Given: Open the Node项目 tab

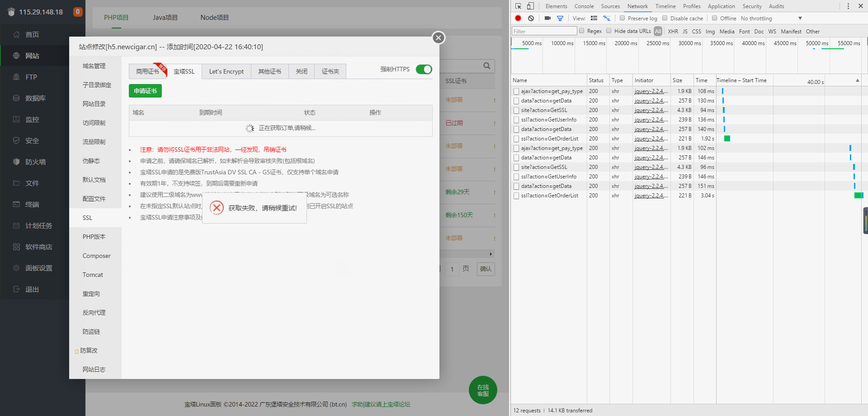Looking at the screenshot, I should [215, 18].
